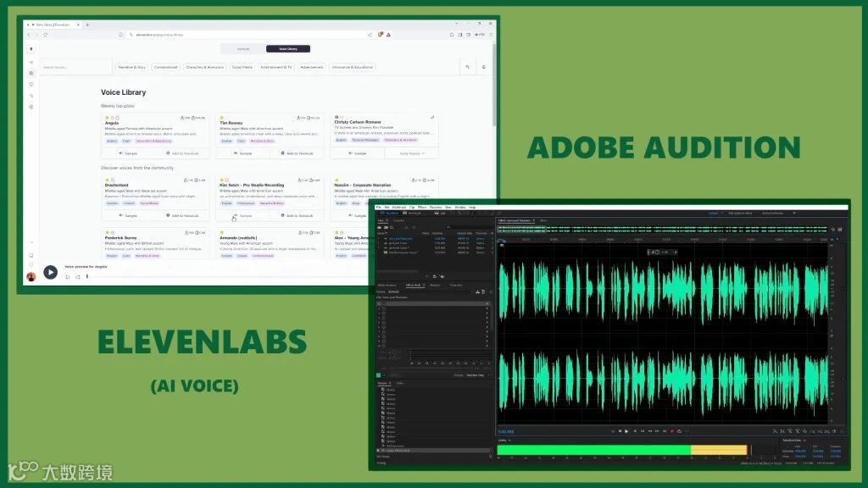Toggle power for Effects Rack slot 2
The width and height of the screenshot is (868, 488).
[x=384, y=308]
